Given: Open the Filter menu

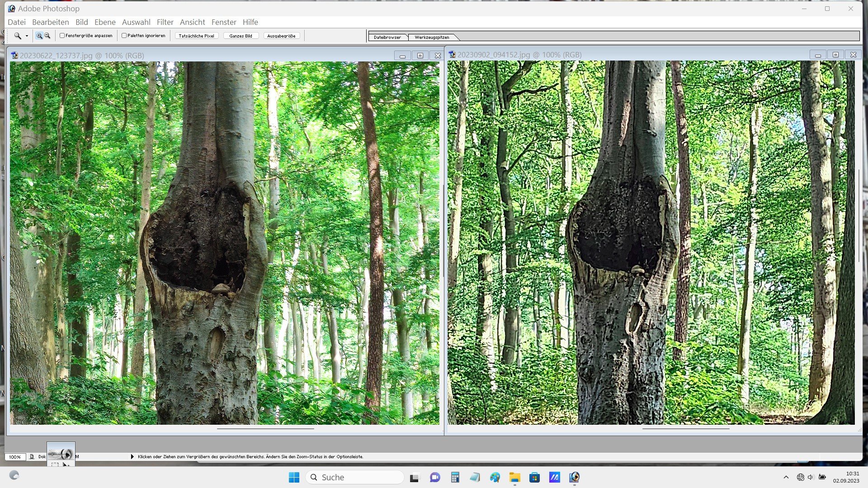Looking at the screenshot, I should click(165, 22).
